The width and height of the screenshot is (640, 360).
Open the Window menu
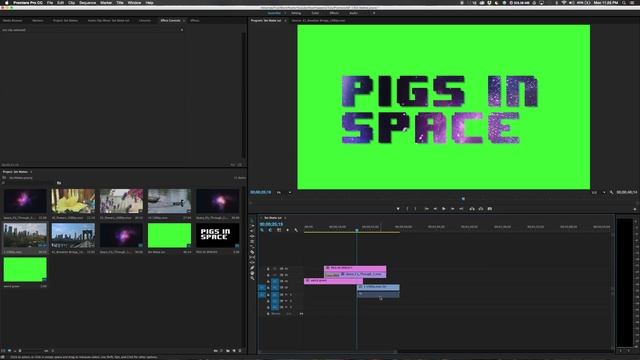[134, 2]
